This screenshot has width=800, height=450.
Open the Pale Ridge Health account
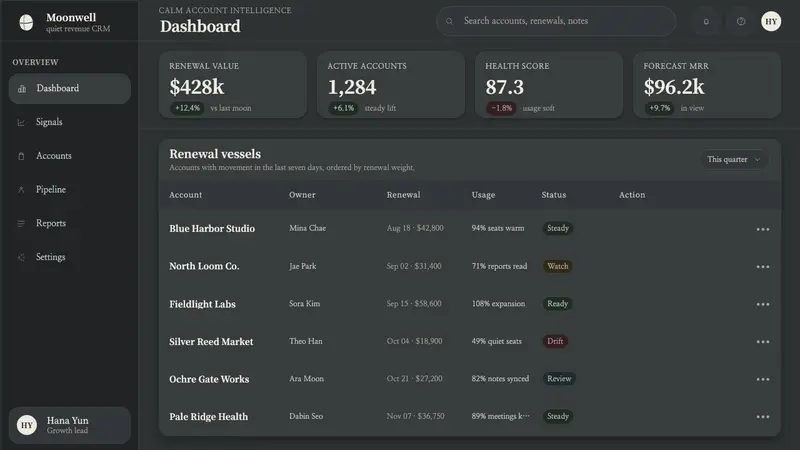pyautogui.click(x=209, y=417)
